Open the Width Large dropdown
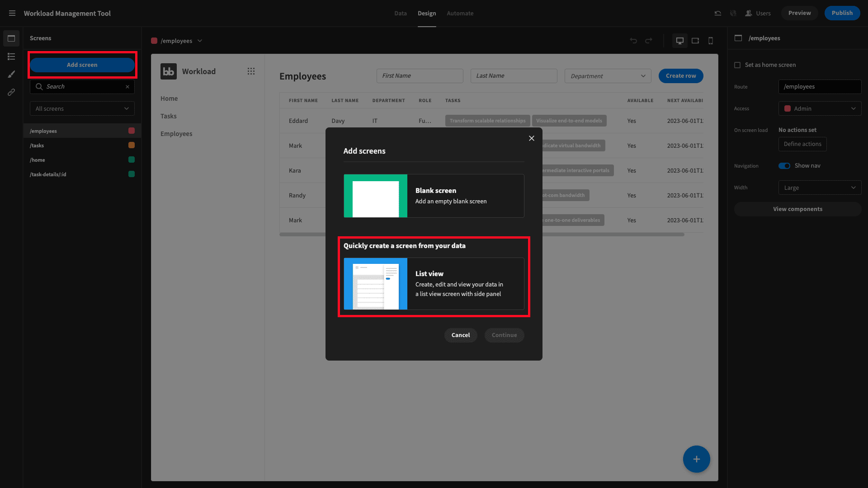Screen dimensions: 868x488 coord(820,188)
